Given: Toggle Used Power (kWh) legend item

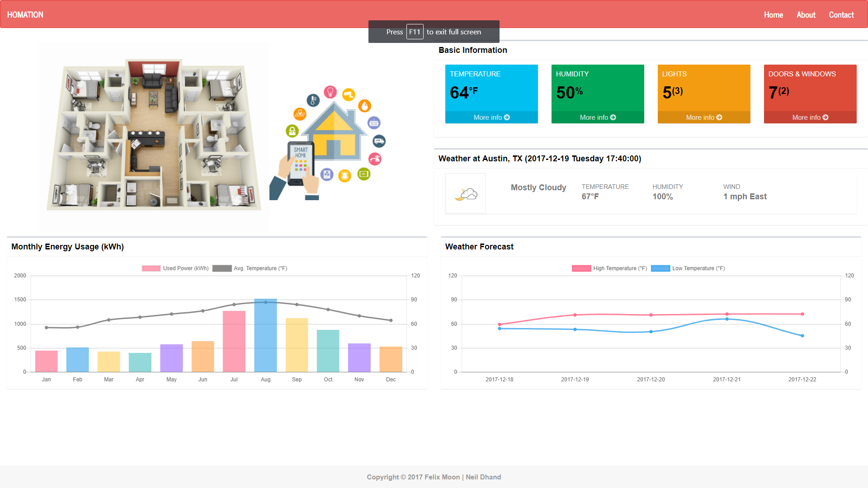Looking at the screenshot, I should tap(175, 268).
